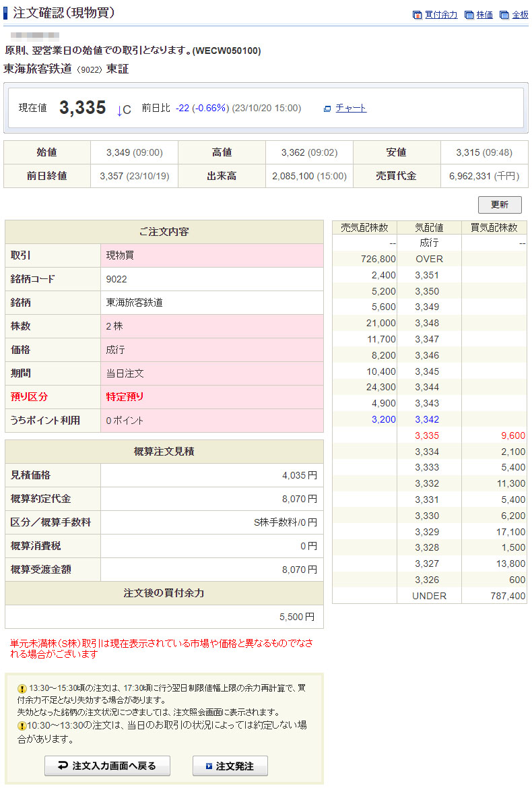Click the UNDER row in the order book

coord(429,596)
